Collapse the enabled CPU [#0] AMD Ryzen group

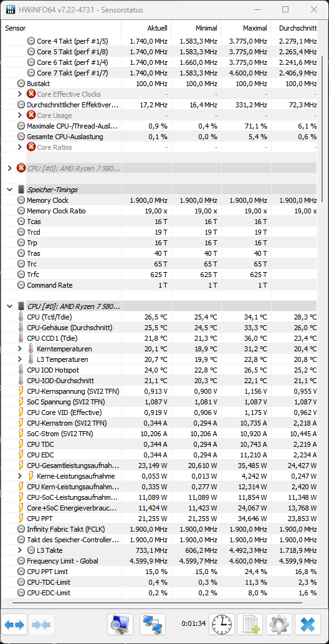[x=10, y=306]
